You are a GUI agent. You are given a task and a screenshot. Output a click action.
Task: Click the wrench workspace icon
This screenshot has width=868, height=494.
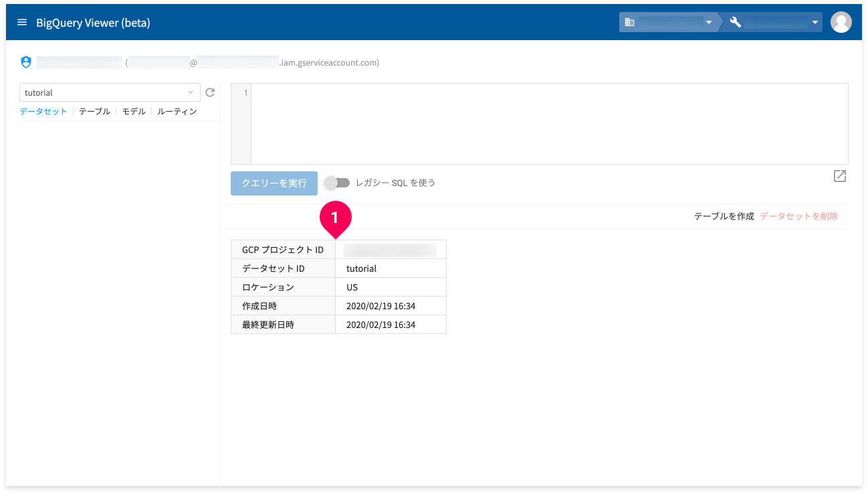pyautogui.click(x=736, y=22)
